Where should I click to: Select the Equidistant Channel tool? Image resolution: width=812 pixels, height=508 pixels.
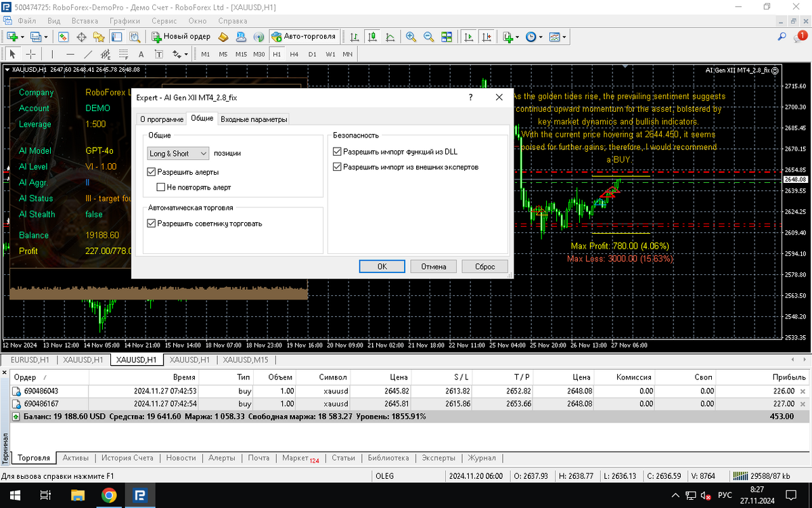pos(106,54)
